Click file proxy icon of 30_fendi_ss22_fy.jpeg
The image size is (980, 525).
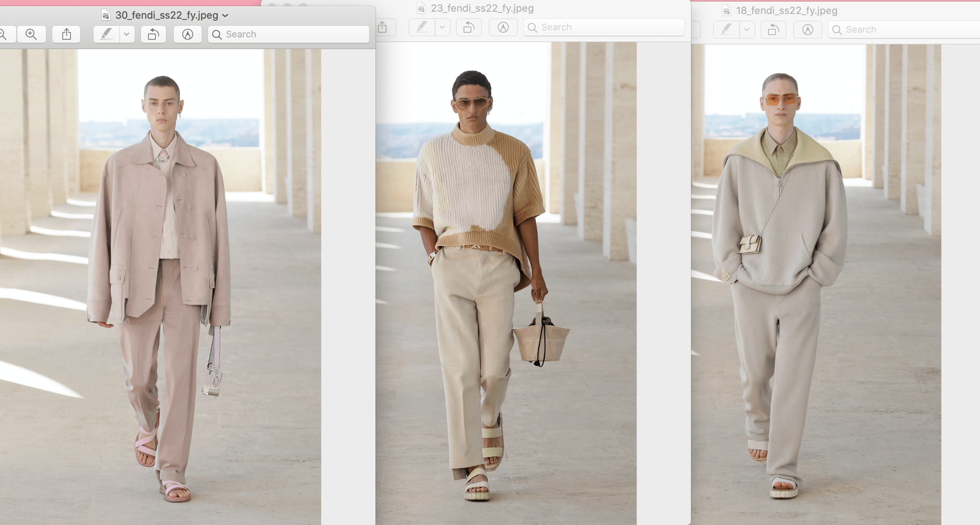pyautogui.click(x=106, y=15)
